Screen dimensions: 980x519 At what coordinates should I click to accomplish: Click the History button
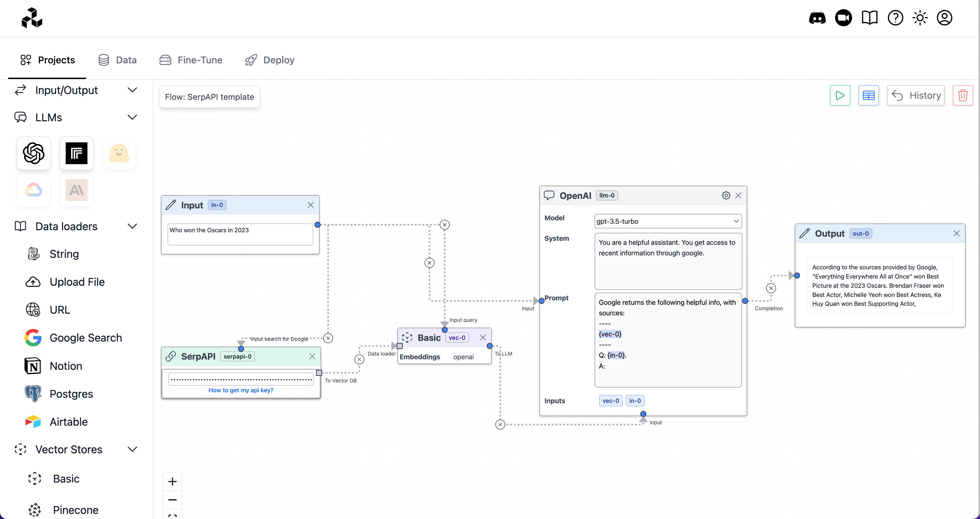point(915,96)
